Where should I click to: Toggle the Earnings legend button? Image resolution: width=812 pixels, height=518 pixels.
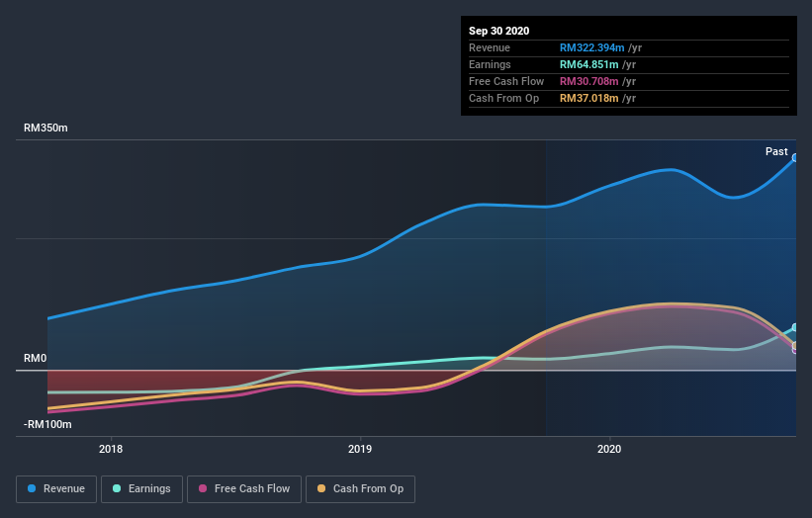141,489
